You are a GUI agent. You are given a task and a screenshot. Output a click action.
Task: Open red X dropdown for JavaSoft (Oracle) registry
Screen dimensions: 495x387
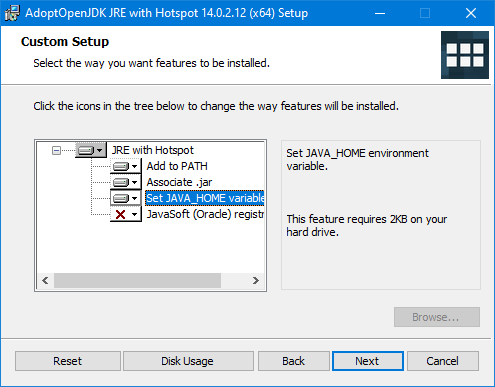point(126,214)
